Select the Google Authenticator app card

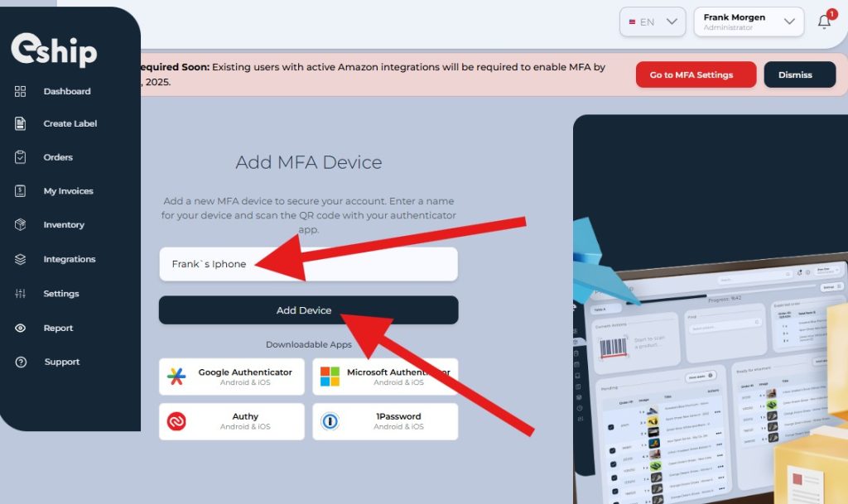pyautogui.click(x=232, y=377)
